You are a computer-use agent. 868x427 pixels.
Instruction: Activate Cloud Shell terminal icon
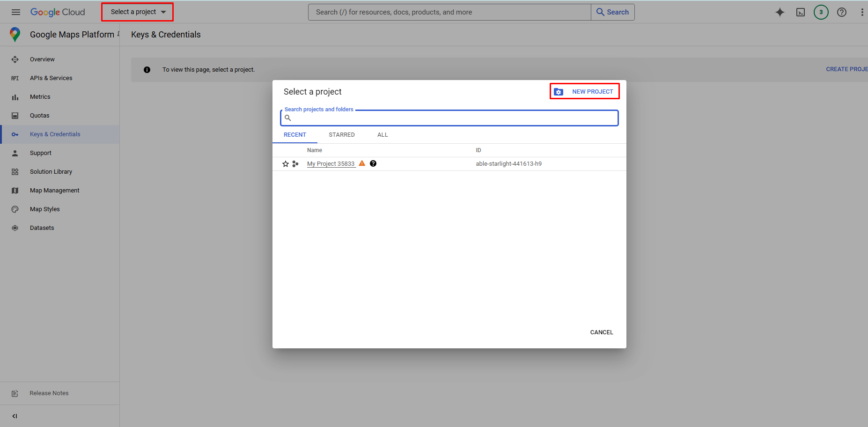(801, 12)
